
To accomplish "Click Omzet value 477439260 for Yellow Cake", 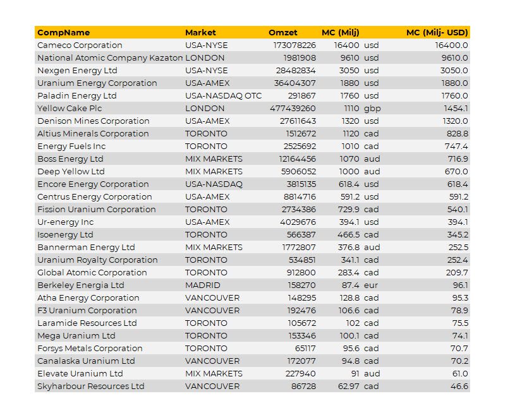I will coord(293,109).
